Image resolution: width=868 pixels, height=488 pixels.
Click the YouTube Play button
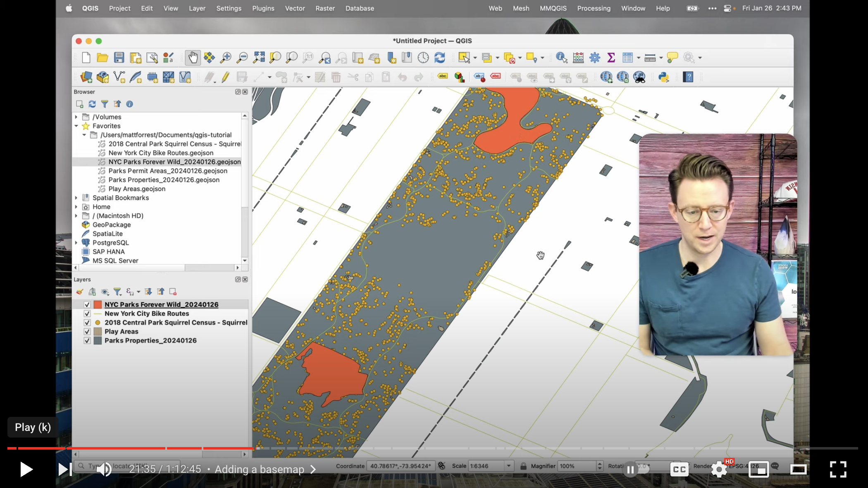[x=26, y=469]
